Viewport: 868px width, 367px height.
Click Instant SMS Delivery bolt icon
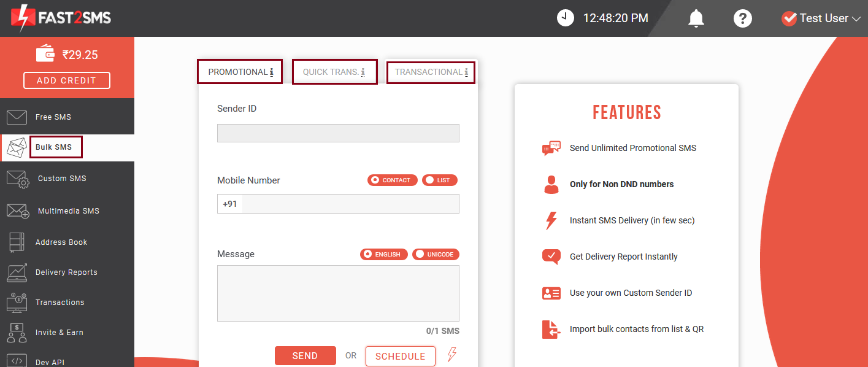tap(551, 220)
